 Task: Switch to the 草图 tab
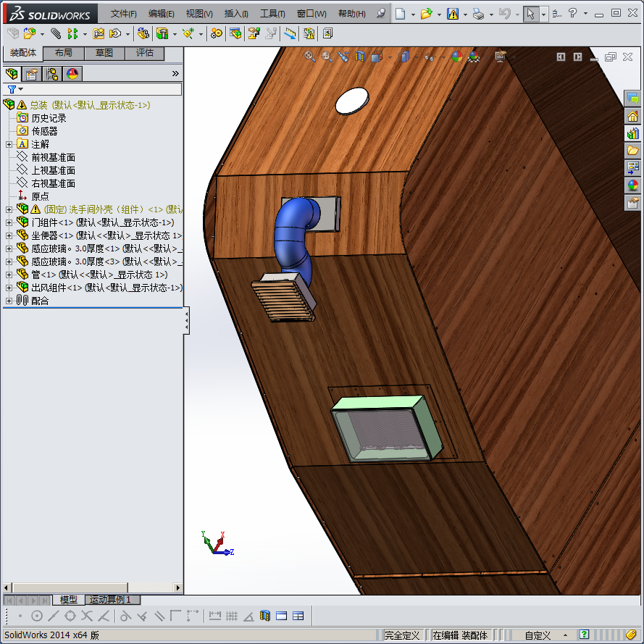[x=104, y=53]
